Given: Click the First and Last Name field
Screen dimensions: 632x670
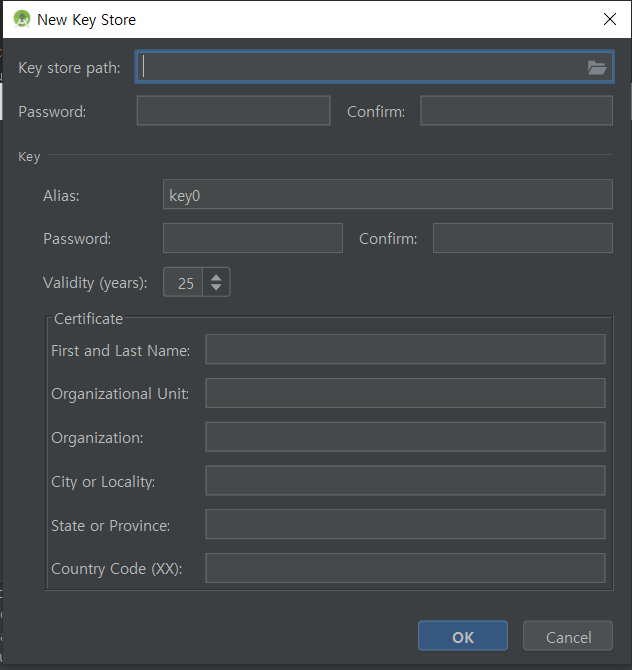Looking at the screenshot, I should (x=405, y=350).
